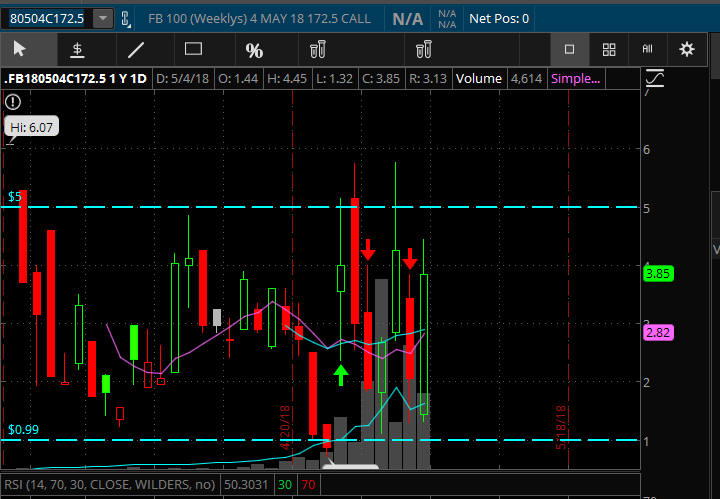Switch to four-chart grid layout
The image size is (720, 499).
pyautogui.click(x=608, y=49)
